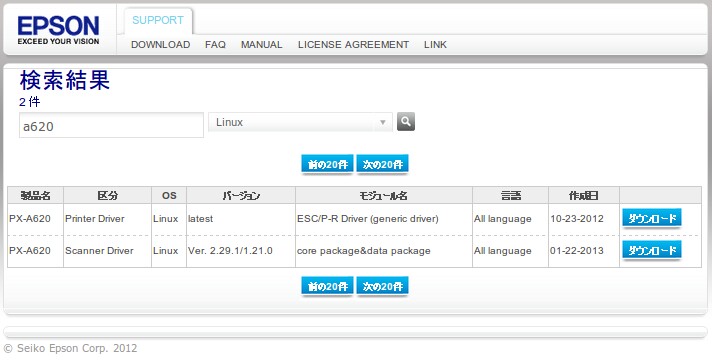Click the magnifier search icon
Image resolution: width=712 pixels, height=361 pixels.
pos(405,122)
